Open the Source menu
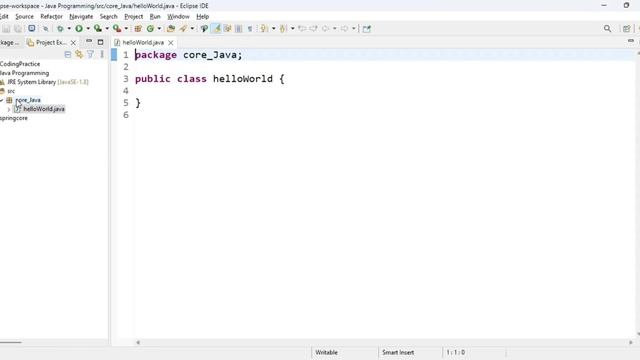Image resolution: width=640 pixels, height=360 pixels. 24,17
